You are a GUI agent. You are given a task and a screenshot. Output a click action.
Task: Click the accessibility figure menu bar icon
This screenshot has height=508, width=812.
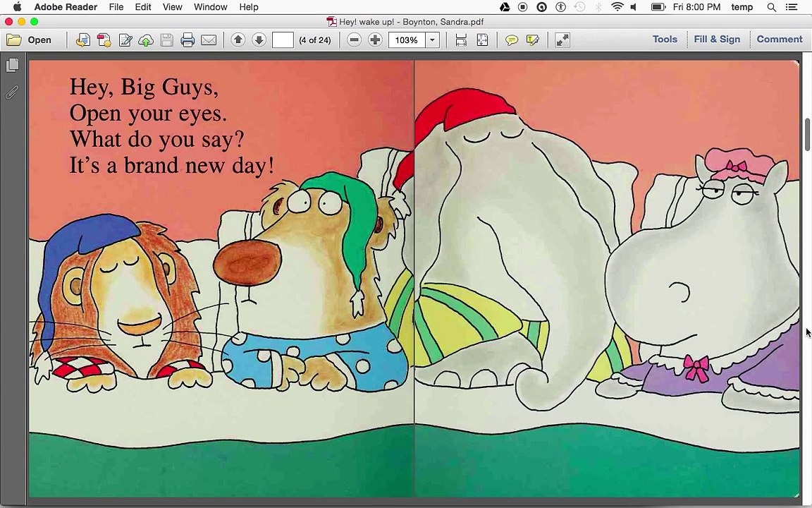pyautogui.click(x=560, y=7)
